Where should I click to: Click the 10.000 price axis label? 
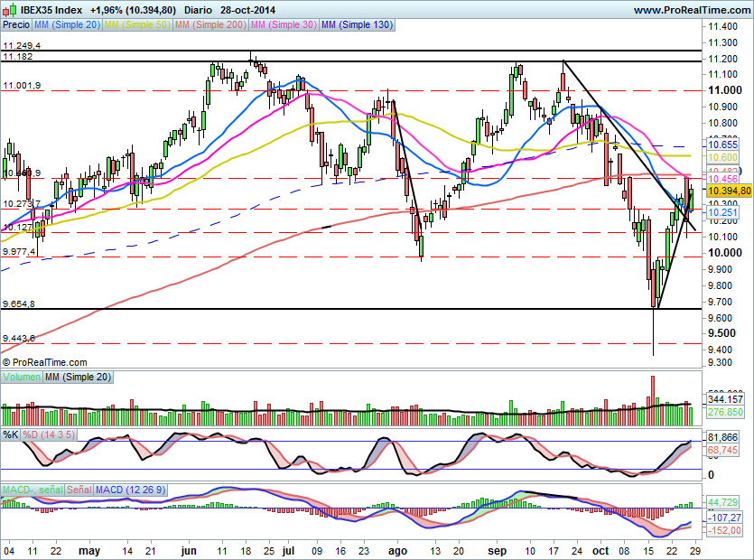coord(725,253)
